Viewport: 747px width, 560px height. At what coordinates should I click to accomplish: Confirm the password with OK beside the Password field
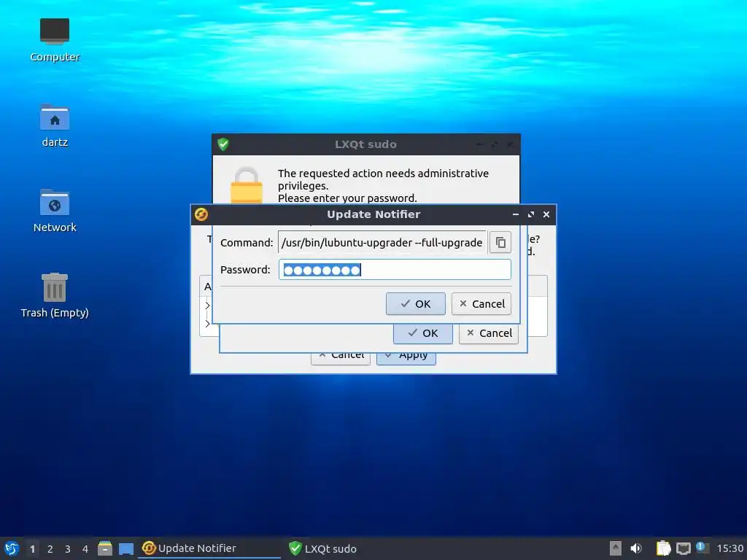(415, 304)
